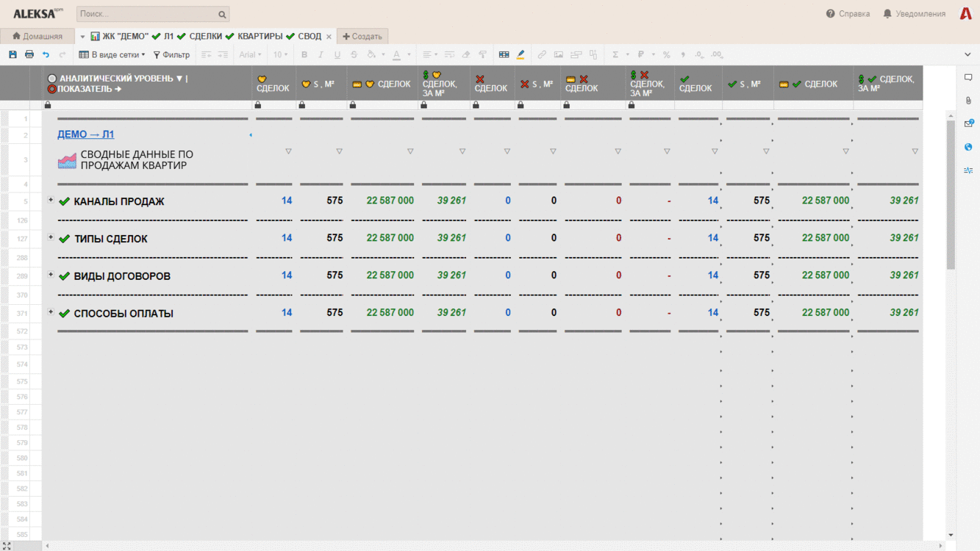Open the font size 10 dropdown
The height and width of the screenshot is (551, 980).
tap(280, 54)
